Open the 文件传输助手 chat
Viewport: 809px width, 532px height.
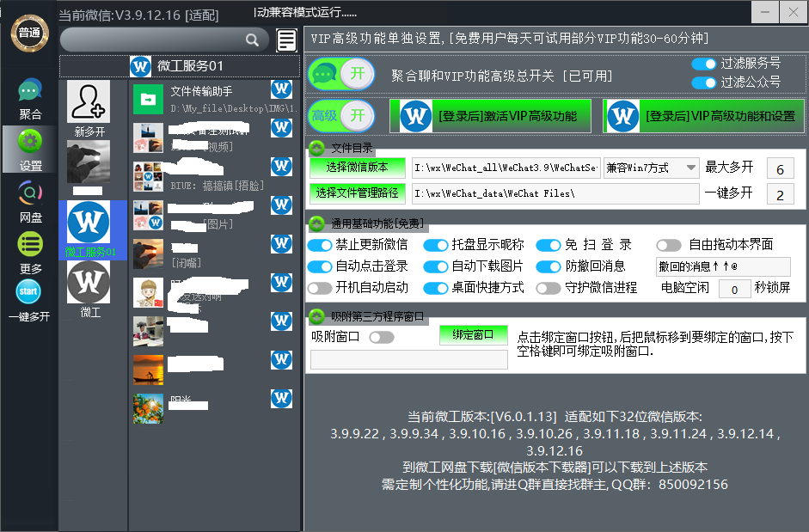[214, 99]
